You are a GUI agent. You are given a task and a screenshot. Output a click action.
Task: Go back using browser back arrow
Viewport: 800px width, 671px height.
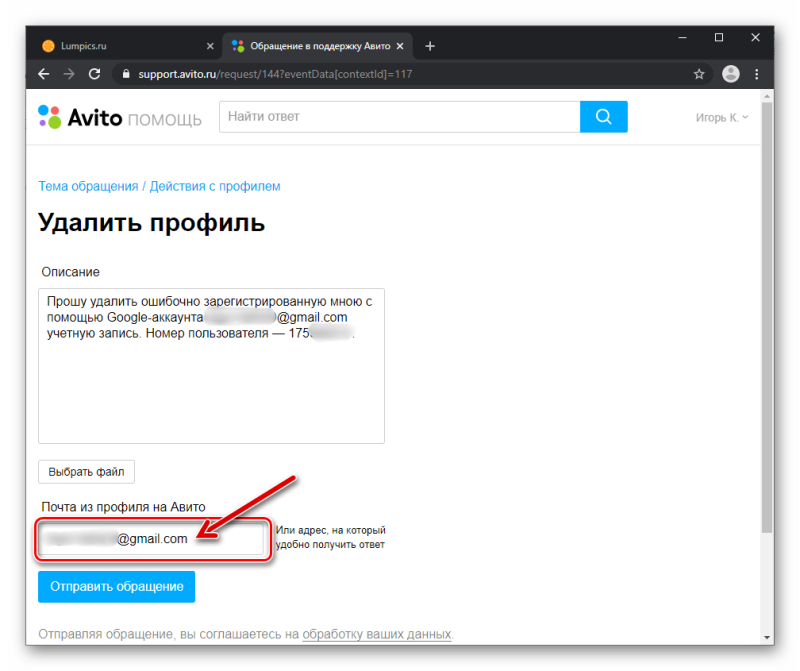[44, 74]
